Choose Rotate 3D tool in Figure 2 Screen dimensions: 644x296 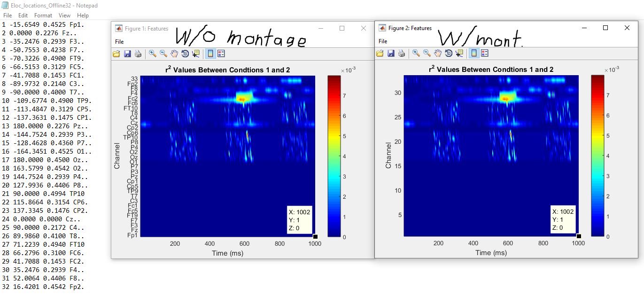pyautogui.click(x=449, y=54)
